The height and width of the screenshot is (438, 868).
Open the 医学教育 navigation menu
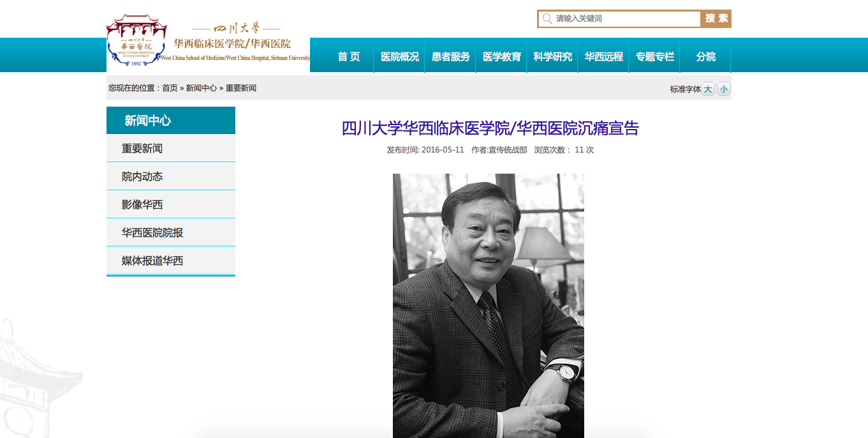(x=501, y=56)
